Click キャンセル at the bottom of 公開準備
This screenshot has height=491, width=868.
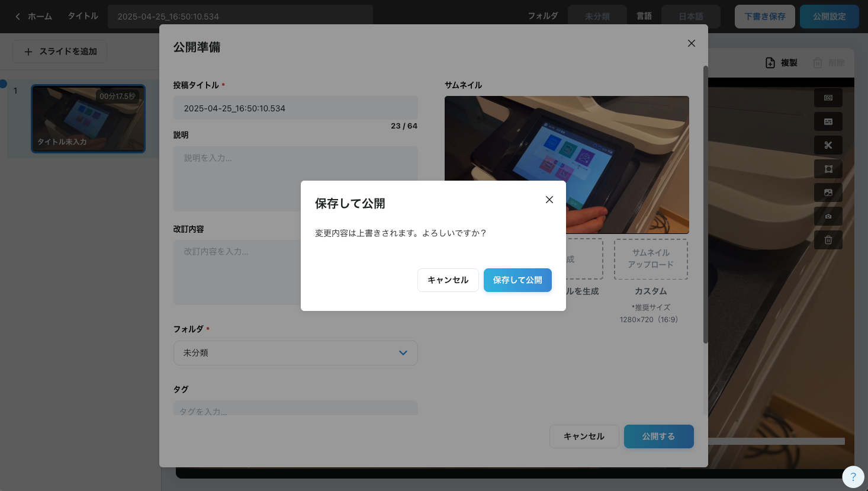click(x=584, y=437)
